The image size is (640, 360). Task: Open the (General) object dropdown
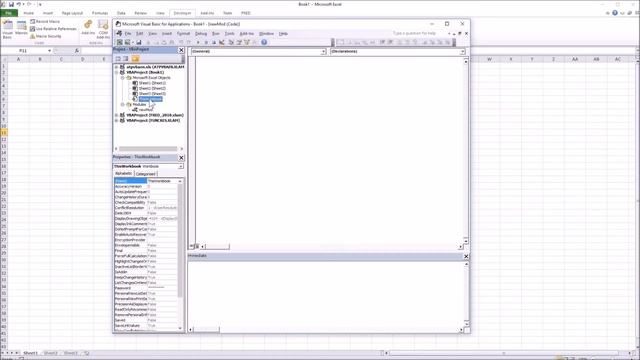[x=323, y=52]
